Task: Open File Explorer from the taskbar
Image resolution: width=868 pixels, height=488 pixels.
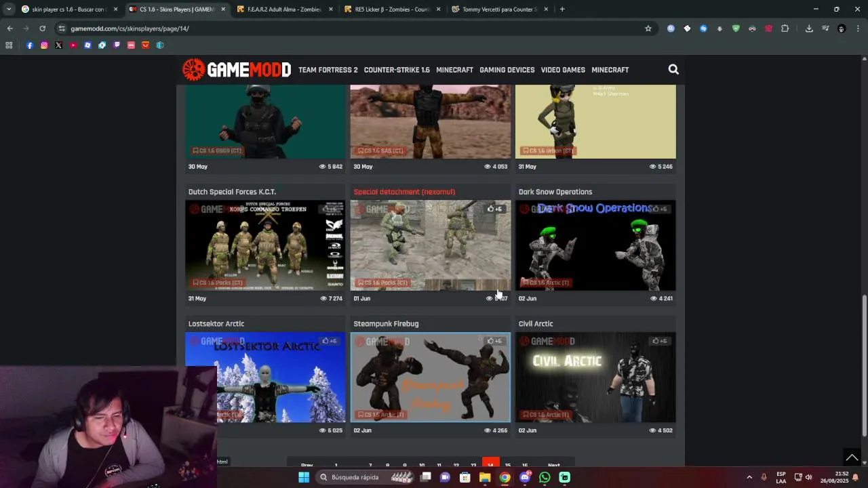Action: pyautogui.click(x=485, y=477)
